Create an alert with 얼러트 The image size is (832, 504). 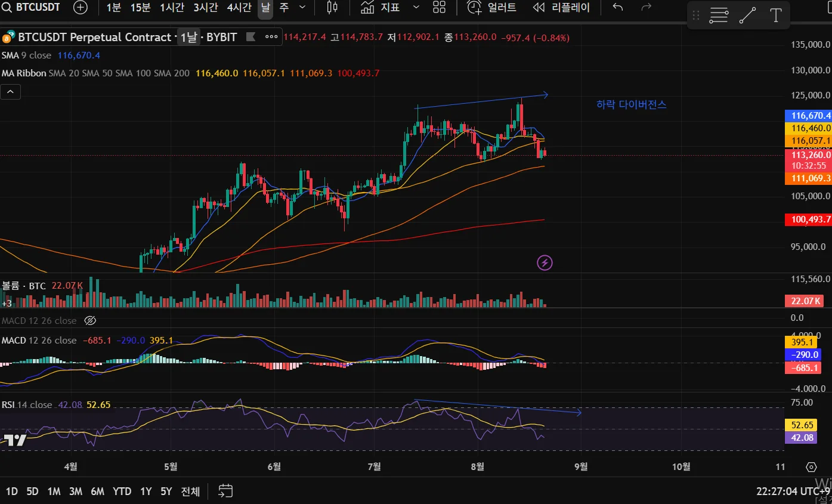pyautogui.click(x=492, y=8)
